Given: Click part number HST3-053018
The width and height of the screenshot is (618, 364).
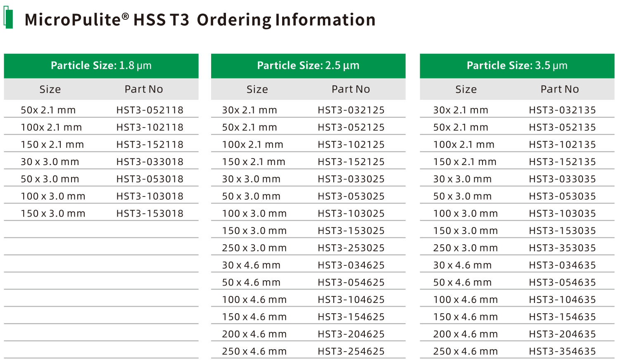Looking at the screenshot, I should pos(150,179).
